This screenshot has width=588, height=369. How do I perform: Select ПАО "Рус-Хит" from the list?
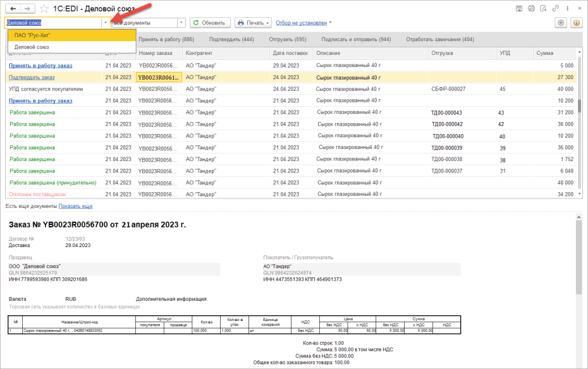tap(72, 35)
